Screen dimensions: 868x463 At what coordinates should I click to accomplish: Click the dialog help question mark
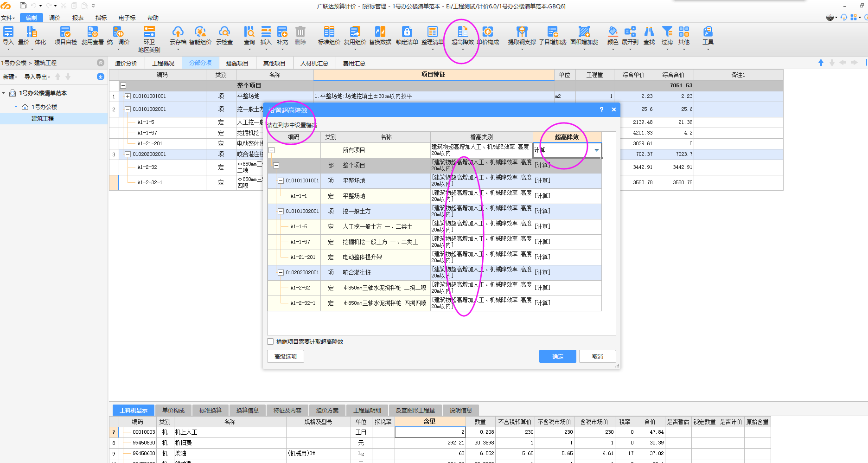[x=601, y=110]
